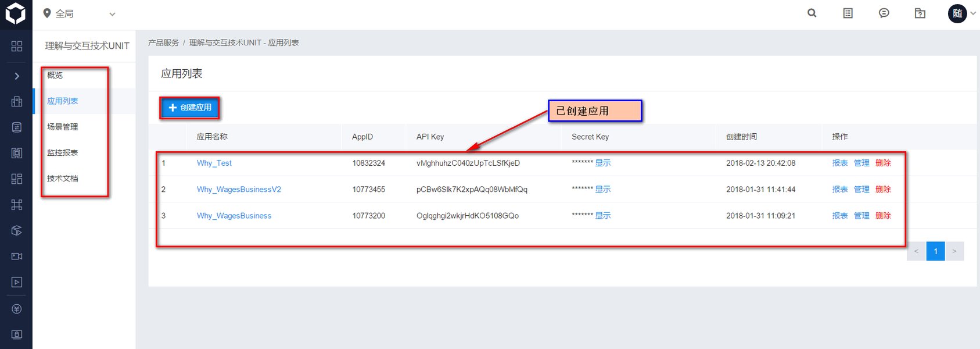The image size is (980, 349).
Task: Go to 概览 in the side menu
Action: (x=55, y=75)
